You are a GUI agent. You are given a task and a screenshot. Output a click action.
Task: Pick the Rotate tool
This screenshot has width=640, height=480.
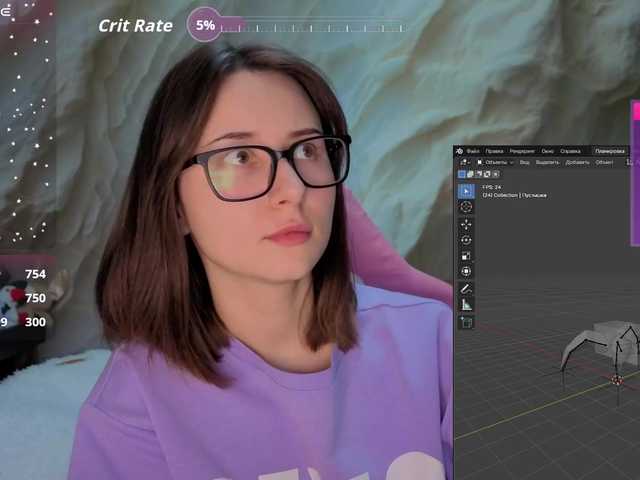click(466, 240)
